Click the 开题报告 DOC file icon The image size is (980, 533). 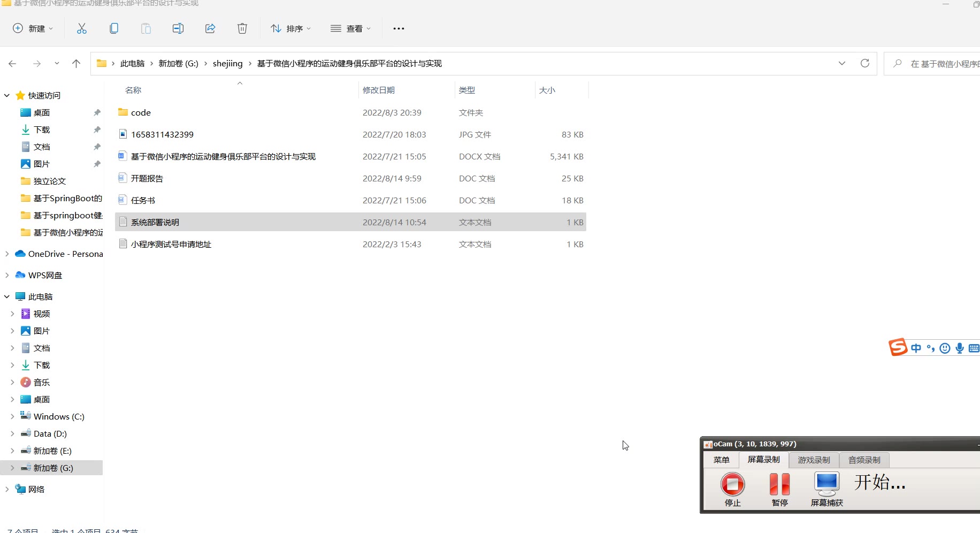pos(123,178)
